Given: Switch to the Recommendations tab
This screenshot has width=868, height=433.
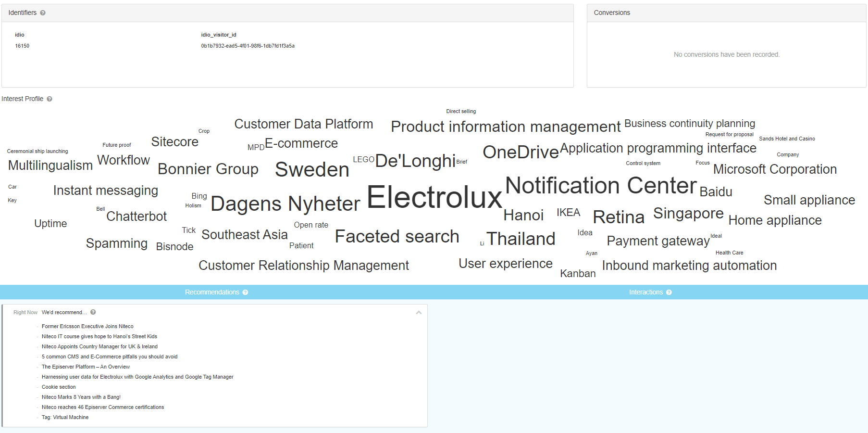Looking at the screenshot, I should click(212, 293).
